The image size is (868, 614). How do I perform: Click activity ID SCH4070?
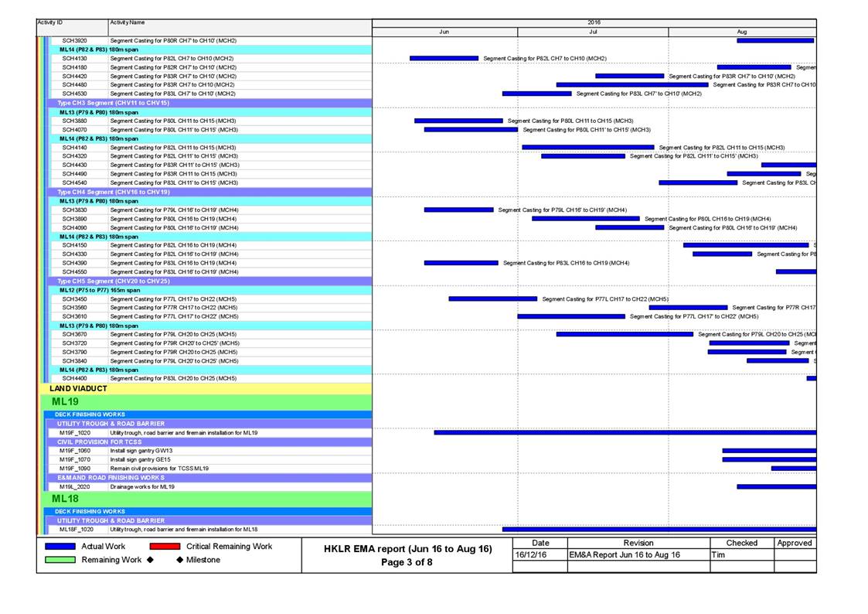click(x=74, y=130)
